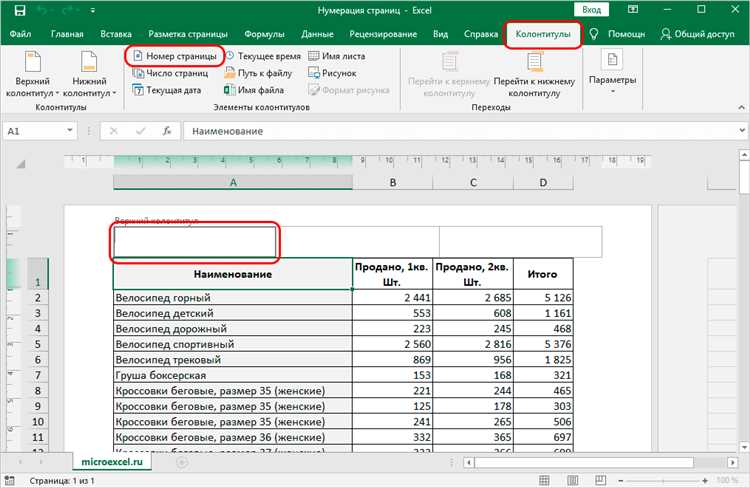Insert file name into header

(254, 90)
